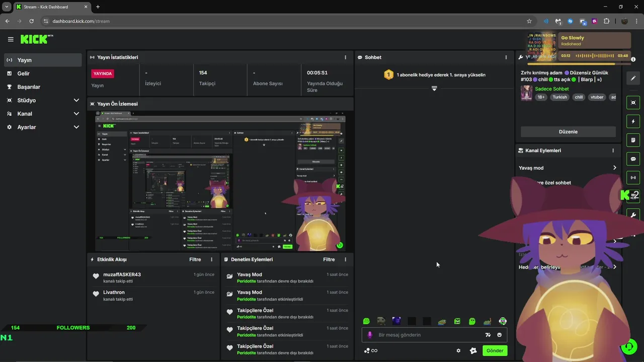The height and width of the screenshot is (362, 644).
Task: Open the emoji picker in chat input
Action: click(x=500, y=335)
